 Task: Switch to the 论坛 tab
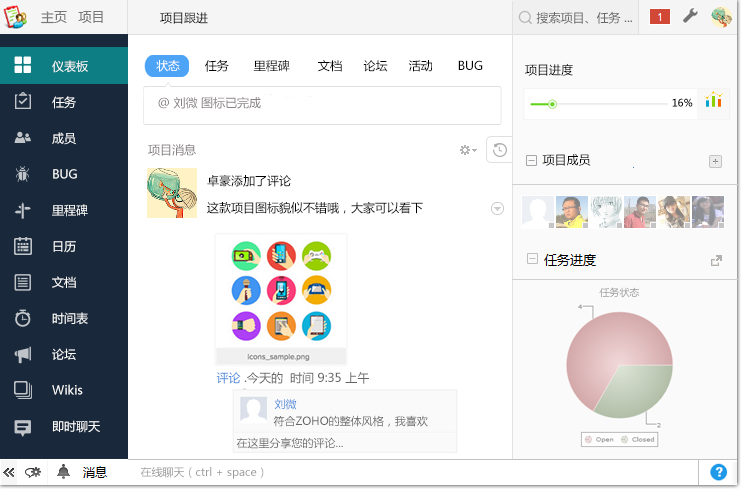[375, 65]
